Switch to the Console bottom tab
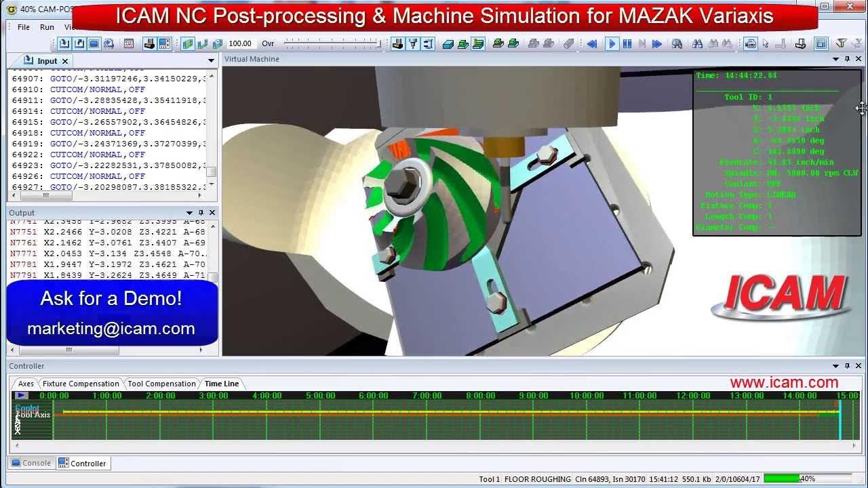This screenshot has width=868, height=488. click(31, 463)
